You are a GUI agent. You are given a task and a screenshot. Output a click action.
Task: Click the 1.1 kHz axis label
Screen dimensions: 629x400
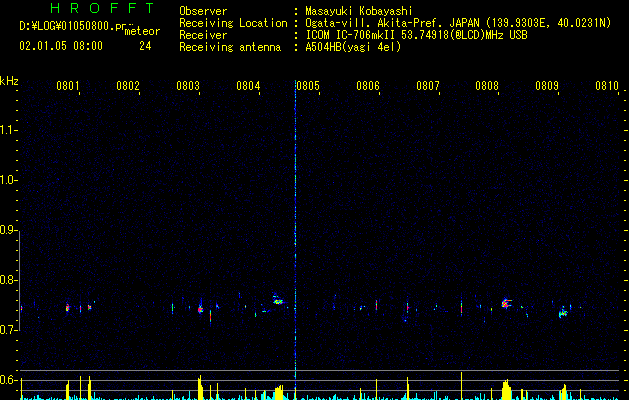pyautogui.click(x=8, y=130)
